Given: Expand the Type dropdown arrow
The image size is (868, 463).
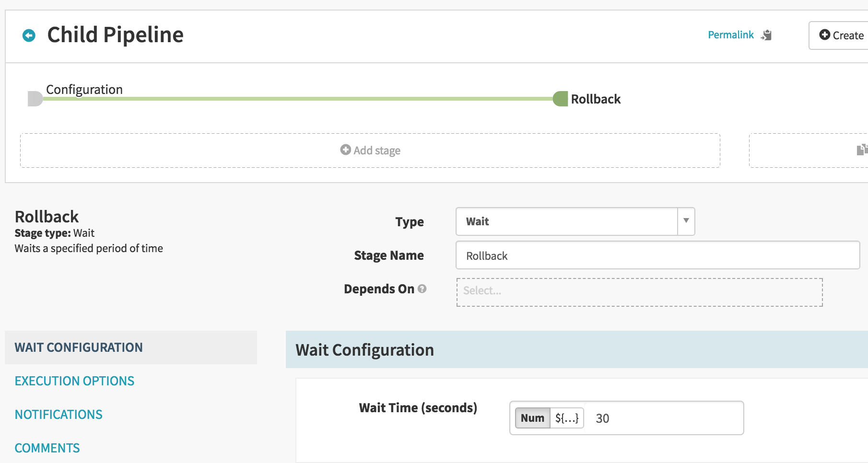Looking at the screenshot, I should 686,221.
